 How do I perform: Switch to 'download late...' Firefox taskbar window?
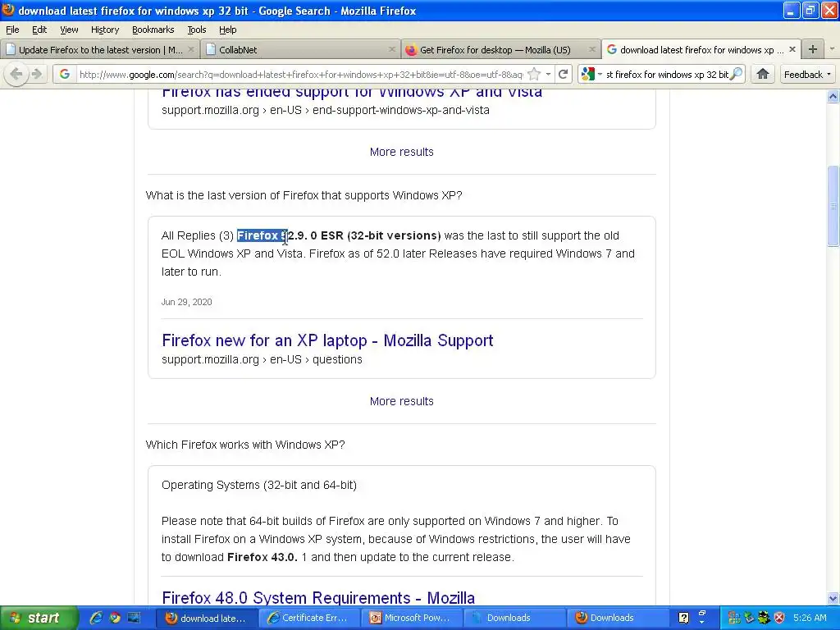click(207, 618)
